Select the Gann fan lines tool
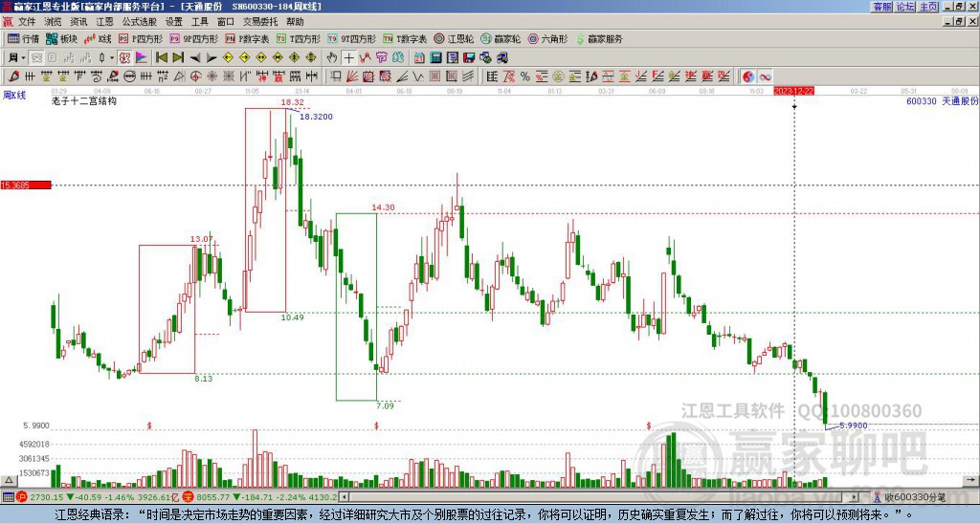This screenshot has width=980, height=524. 352,76
